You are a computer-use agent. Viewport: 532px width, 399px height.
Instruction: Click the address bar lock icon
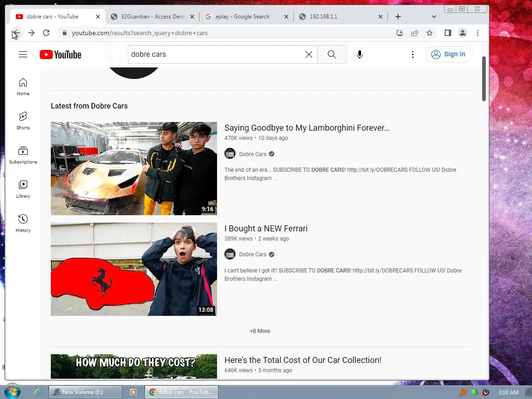click(65, 33)
